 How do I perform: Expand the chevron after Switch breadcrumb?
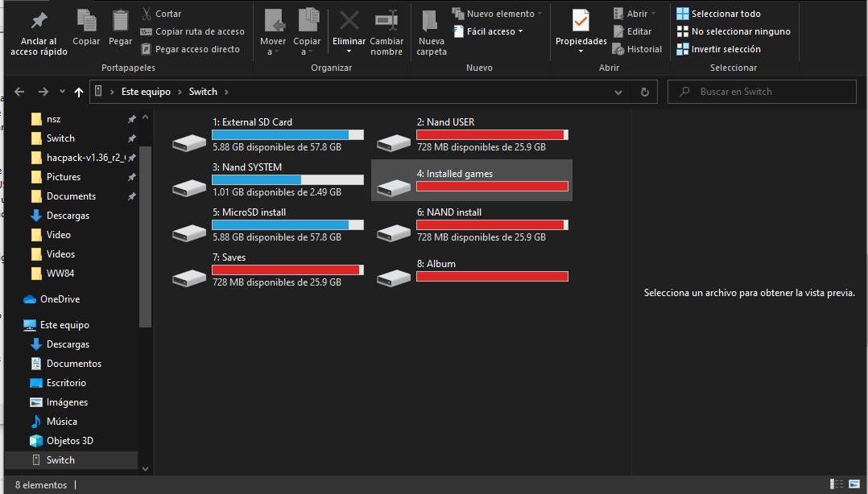(226, 92)
